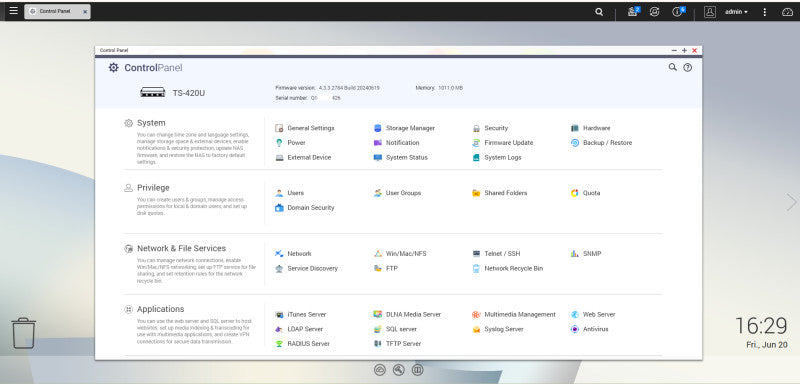This screenshot has height=384, width=800.
Task: Open Antivirus settings
Action: click(x=589, y=329)
